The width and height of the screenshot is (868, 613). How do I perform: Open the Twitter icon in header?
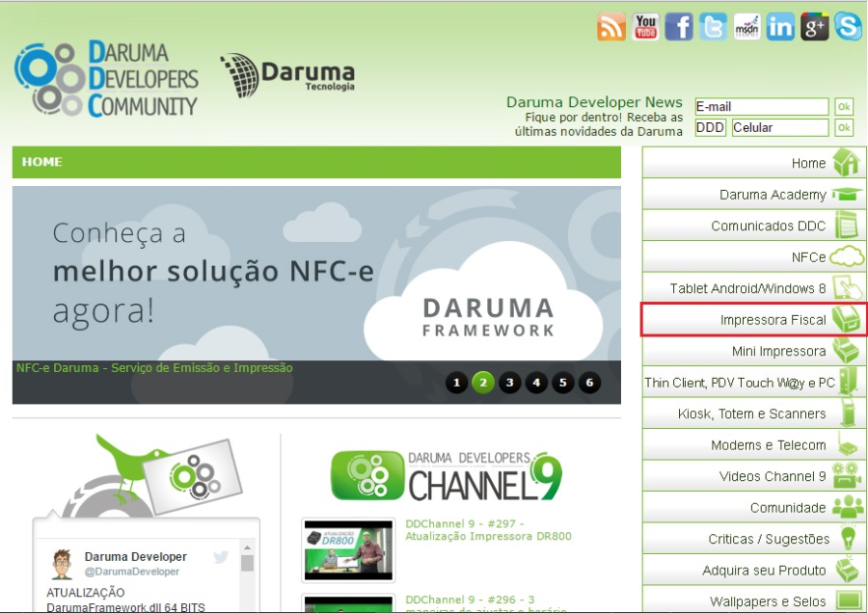(713, 27)
